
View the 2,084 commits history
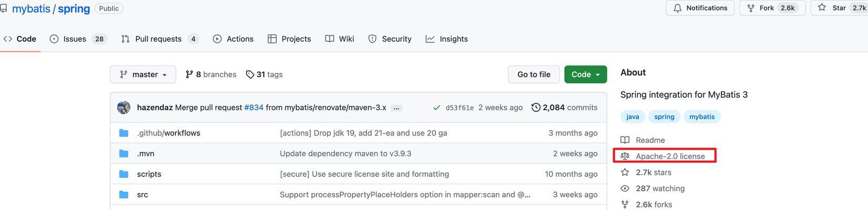coord(564,108)
